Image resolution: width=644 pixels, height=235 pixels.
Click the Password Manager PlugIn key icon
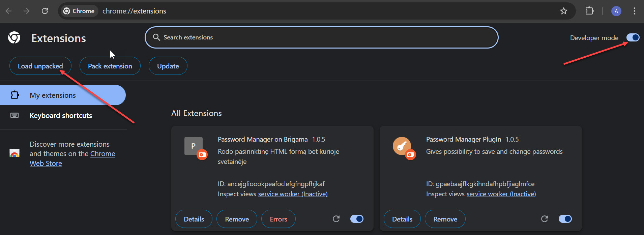coord(402,146)
